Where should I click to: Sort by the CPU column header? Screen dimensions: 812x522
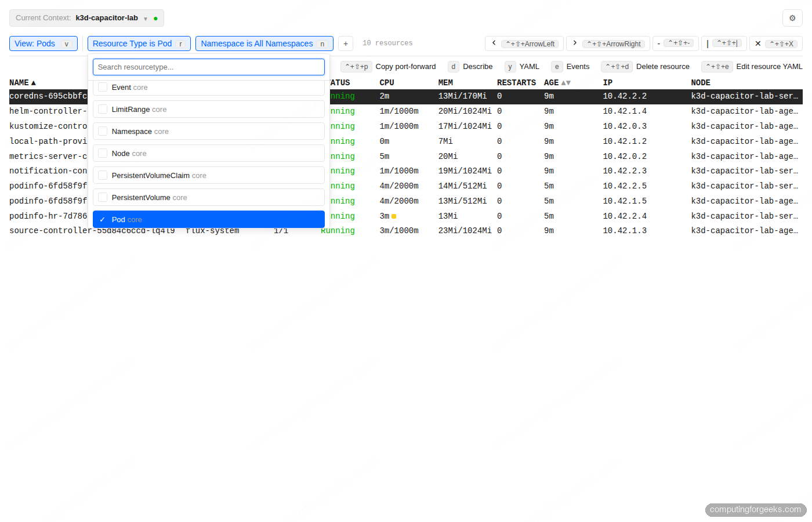pyautogui.click(x=387, y=83)
